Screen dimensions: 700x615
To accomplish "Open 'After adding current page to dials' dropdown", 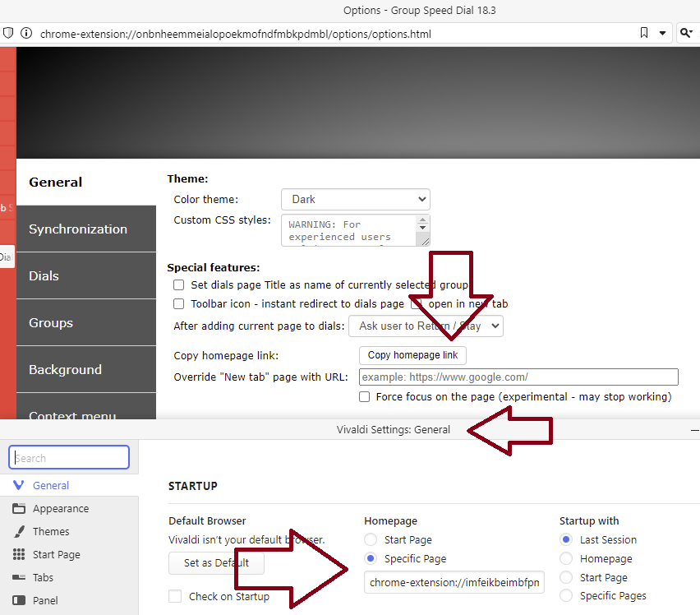I will pos(426,326).
